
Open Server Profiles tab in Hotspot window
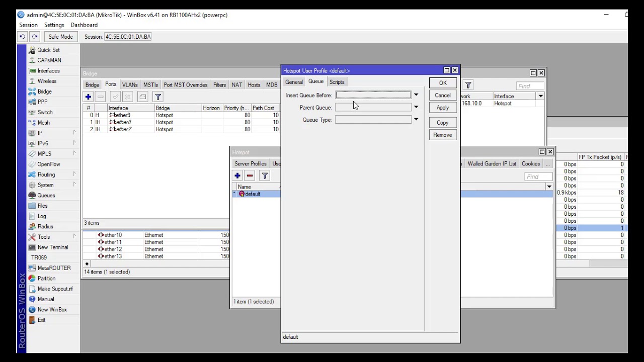tap(250, 164)
